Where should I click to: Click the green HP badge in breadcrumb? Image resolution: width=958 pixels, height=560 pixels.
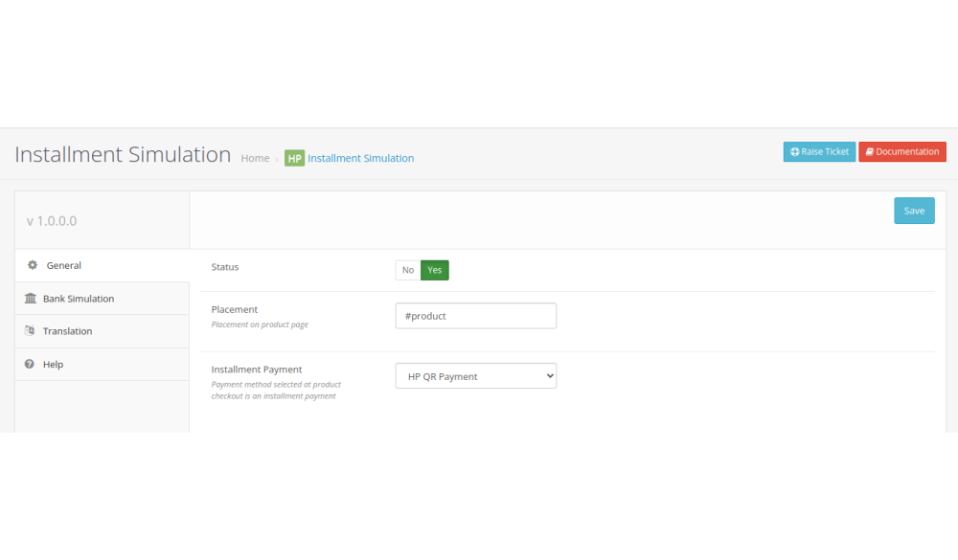pos(294,158)
